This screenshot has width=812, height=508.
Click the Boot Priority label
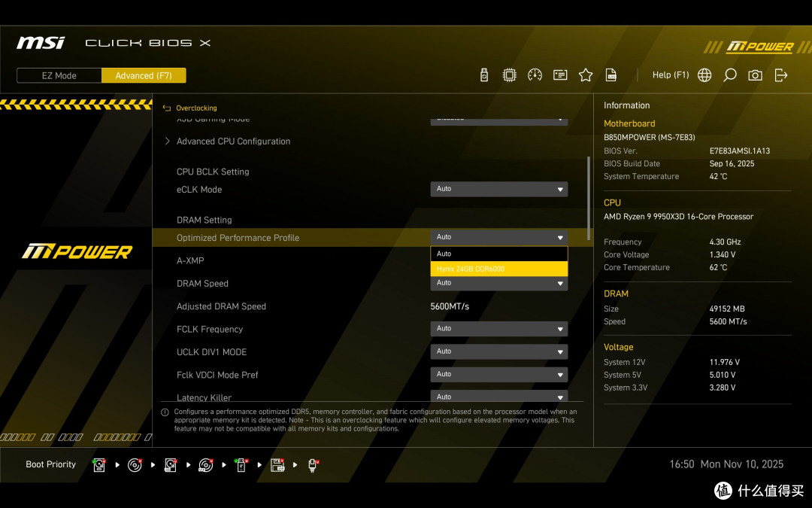point(51,464)
